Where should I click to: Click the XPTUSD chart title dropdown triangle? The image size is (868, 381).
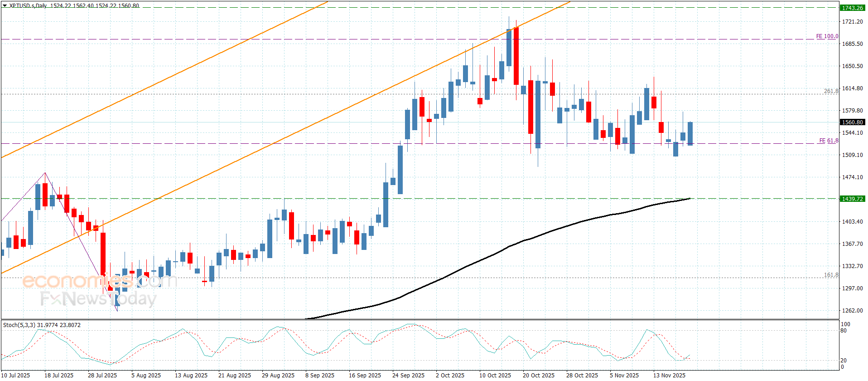(5, 6)
